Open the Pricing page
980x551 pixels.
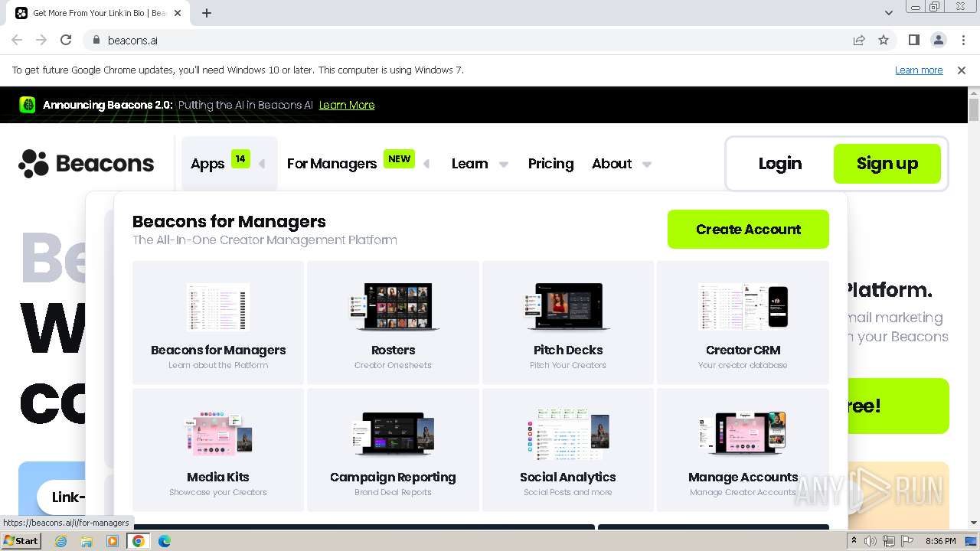(x=550, y=164)
